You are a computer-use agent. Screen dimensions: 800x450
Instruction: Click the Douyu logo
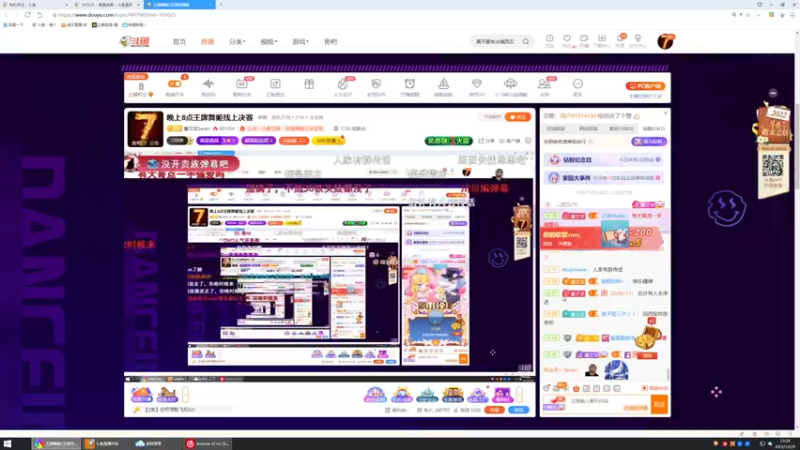134,42
